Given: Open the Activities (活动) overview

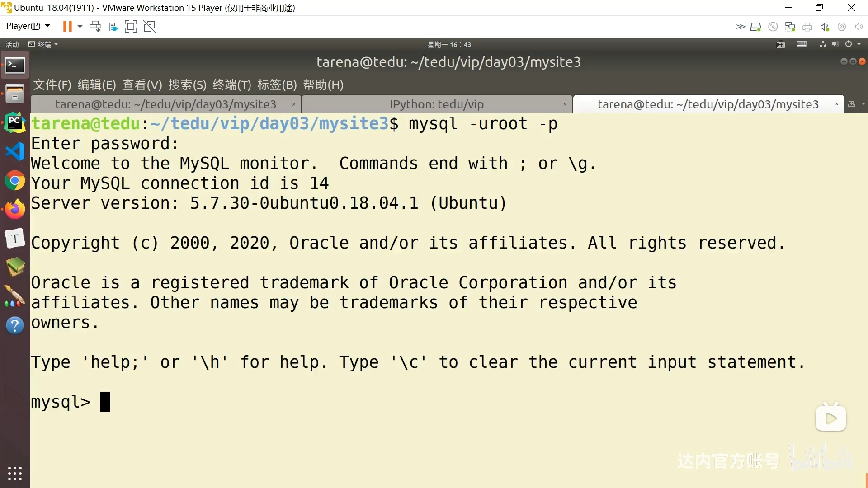Looking at the screenshot, I should coord(12,44).
